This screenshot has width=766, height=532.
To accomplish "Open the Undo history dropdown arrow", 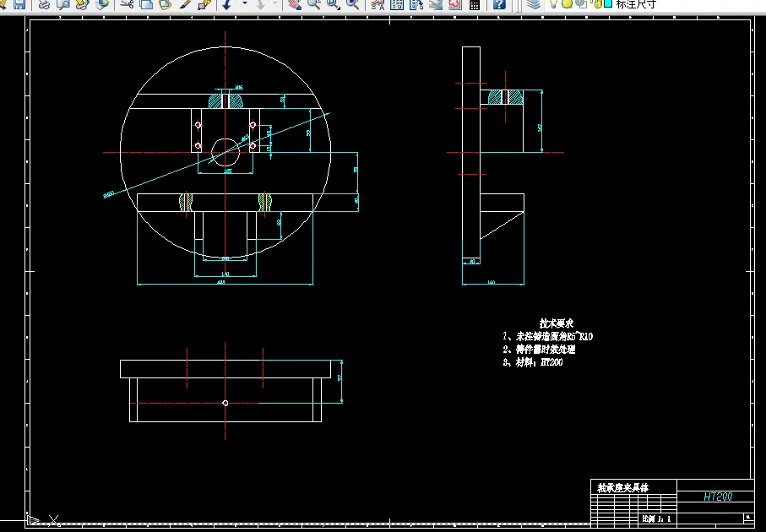I will point(245,3).
